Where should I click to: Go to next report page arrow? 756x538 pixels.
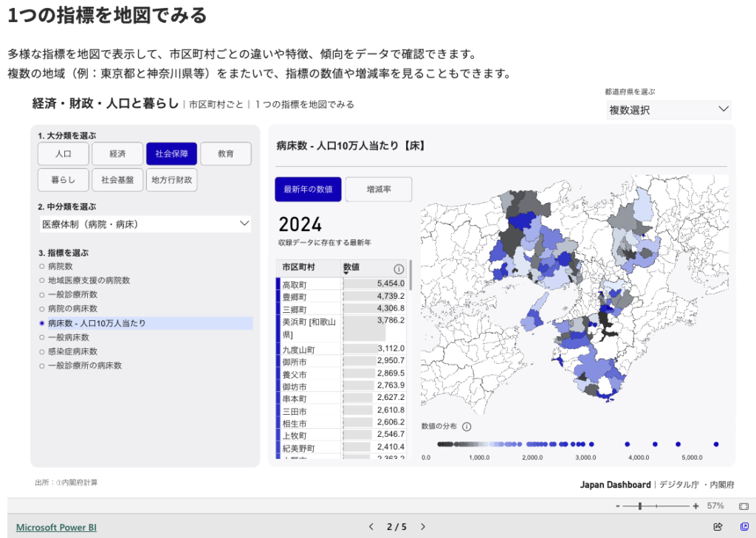[x=423, y=527]
